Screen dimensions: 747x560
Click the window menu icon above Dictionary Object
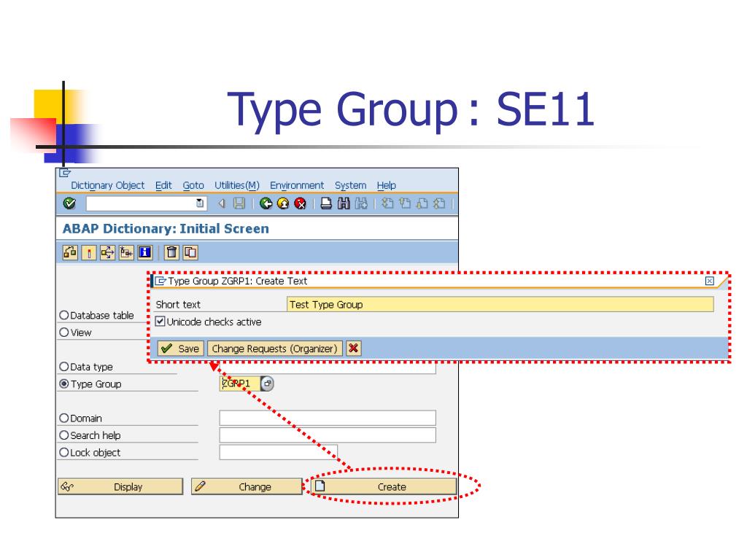(x=65, y=173)
